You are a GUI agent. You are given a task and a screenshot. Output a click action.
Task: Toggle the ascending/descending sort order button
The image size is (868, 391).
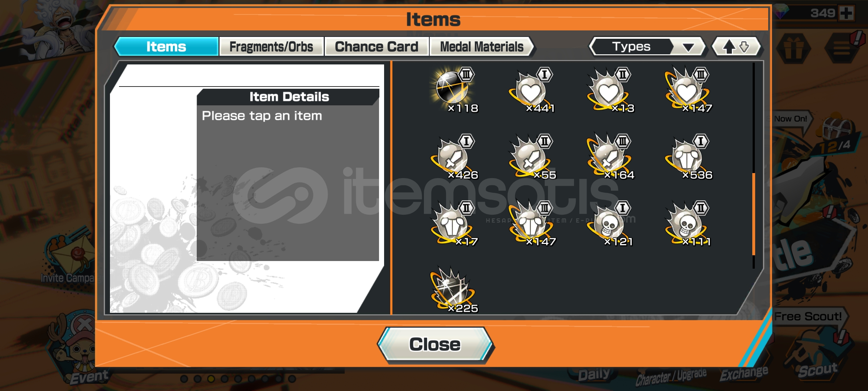click(736, 47)
